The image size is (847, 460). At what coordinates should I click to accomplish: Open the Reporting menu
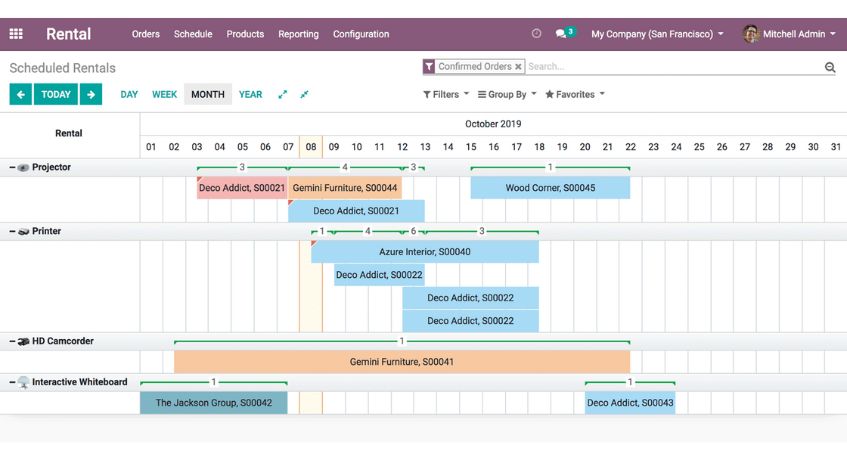click(x=298, y=34)
